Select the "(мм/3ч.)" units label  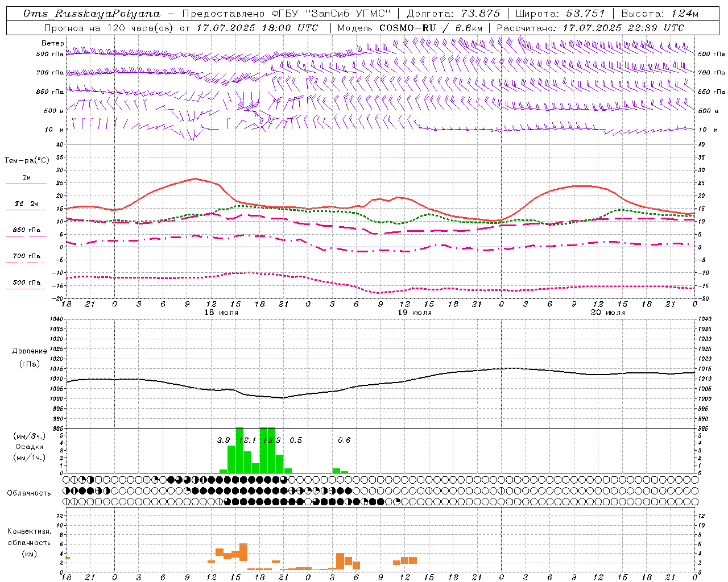coord(29,436)
